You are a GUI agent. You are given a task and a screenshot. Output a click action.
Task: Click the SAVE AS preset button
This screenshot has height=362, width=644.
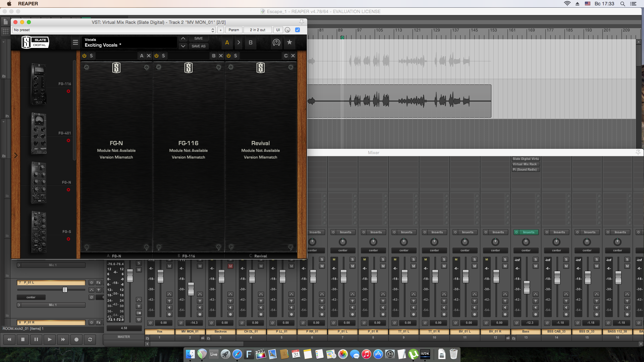point(198,46)
